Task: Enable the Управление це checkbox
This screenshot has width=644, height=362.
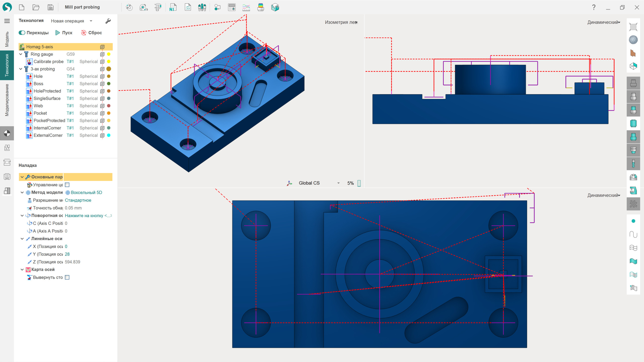Action: (x=67, y=185)
